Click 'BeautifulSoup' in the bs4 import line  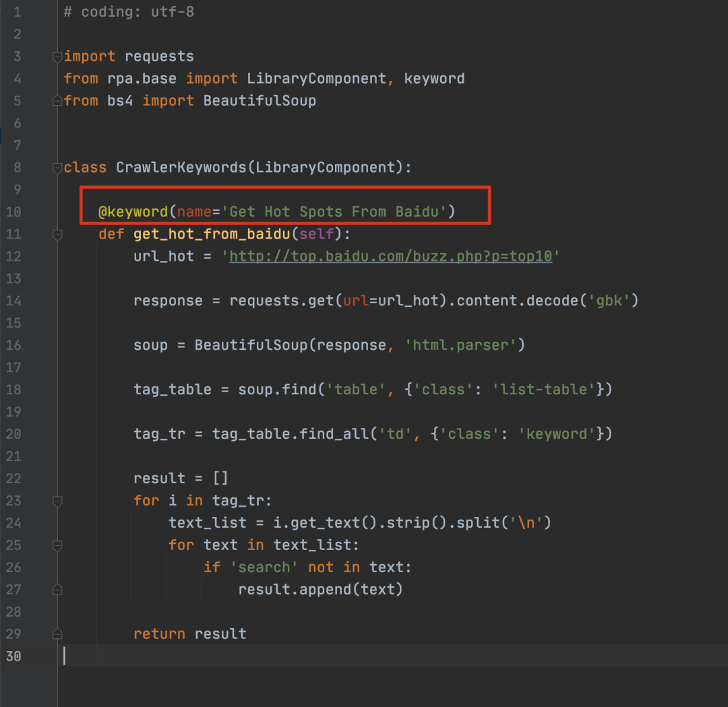pos(260,100)
